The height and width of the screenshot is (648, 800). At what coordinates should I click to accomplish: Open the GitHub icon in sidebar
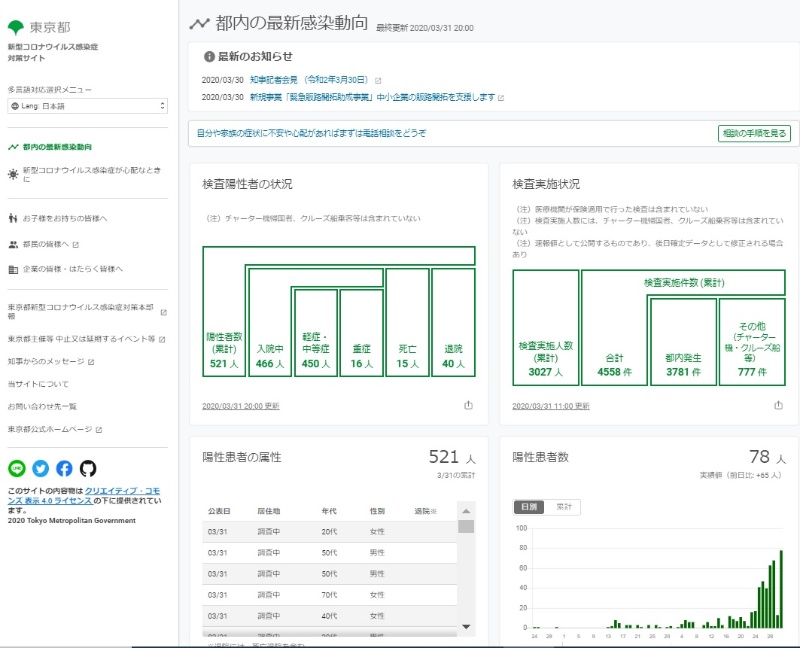(88, 468)
